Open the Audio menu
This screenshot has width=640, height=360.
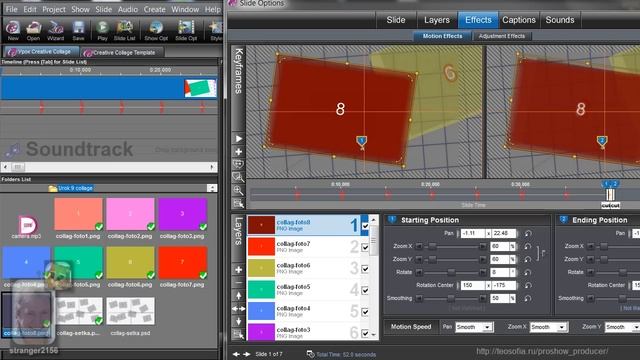click(x=128, y=9)
